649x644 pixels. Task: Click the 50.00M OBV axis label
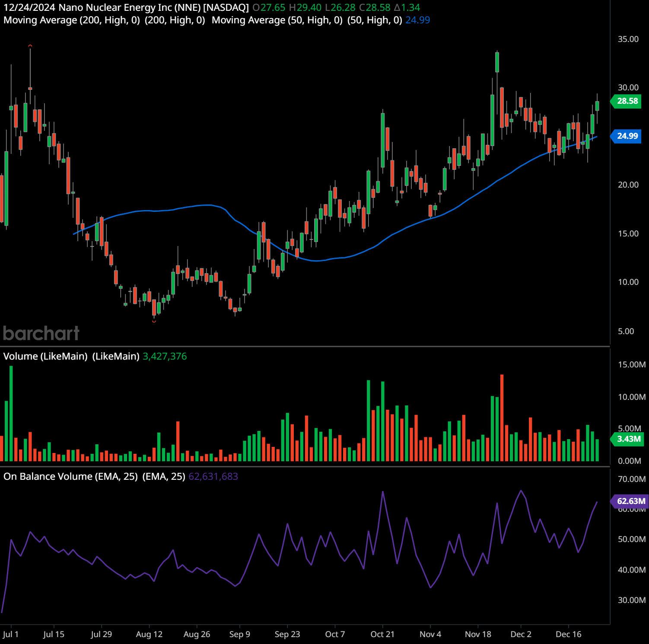(632, 539)
